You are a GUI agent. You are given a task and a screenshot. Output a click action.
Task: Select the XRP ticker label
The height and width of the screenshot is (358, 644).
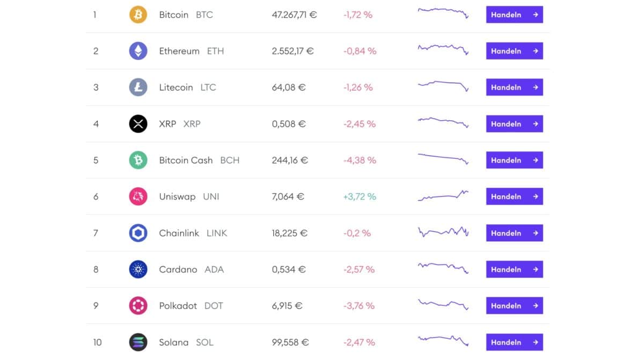tap(192, 123)
